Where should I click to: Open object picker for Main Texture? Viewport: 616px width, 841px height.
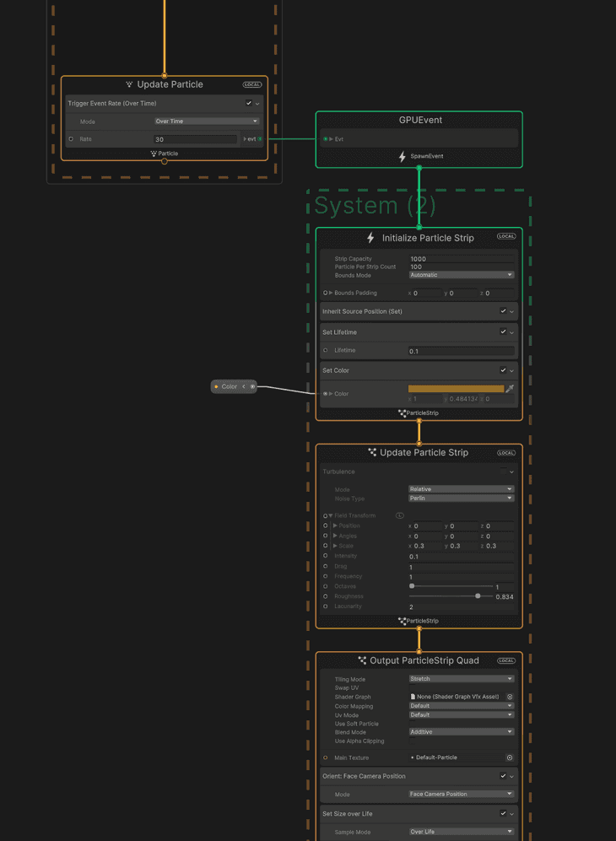[x=510, y=757]
